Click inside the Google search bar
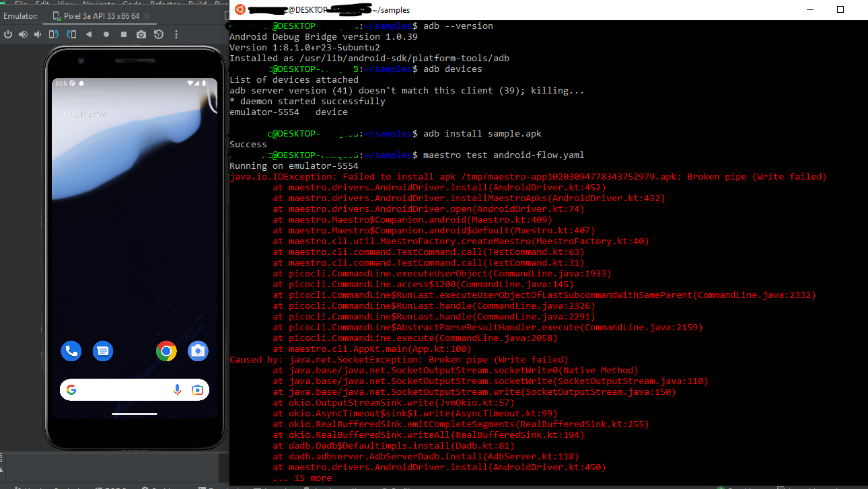 pyautogui.click(x=121, y=389)
